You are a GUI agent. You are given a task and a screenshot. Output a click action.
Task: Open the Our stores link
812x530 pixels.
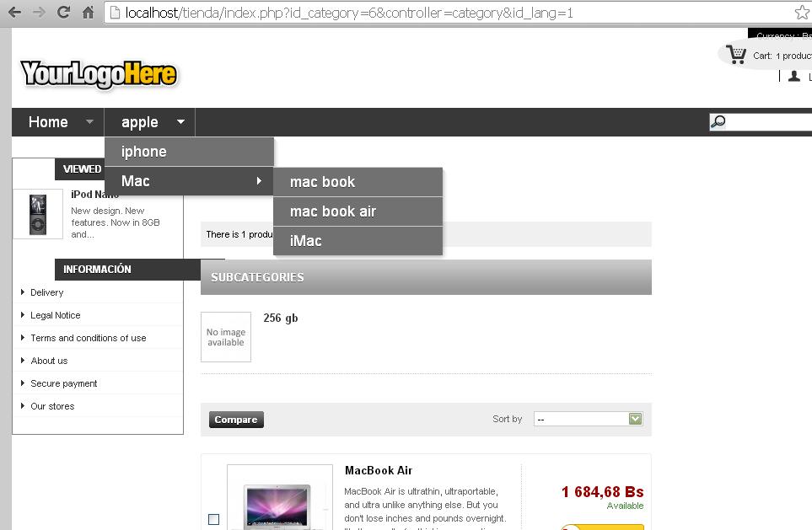[x=52, y=406]
